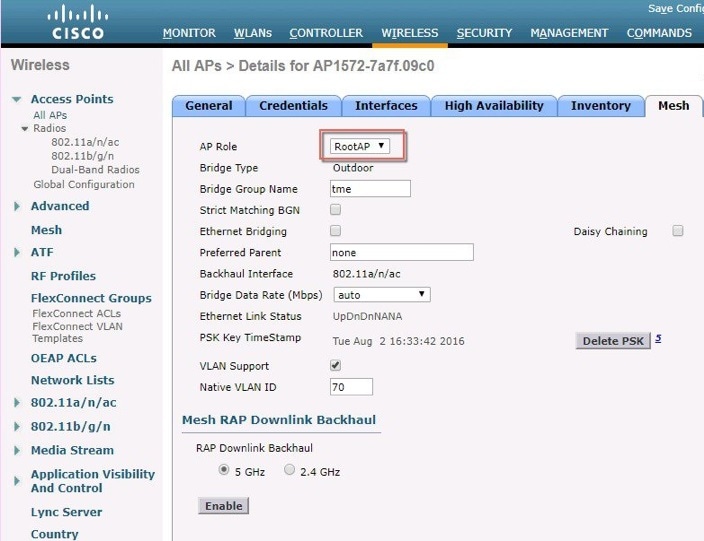The image size is (704, 541).
Task: Open the Bridge Data Rate dropdown
Action: (x=382, y=295)
